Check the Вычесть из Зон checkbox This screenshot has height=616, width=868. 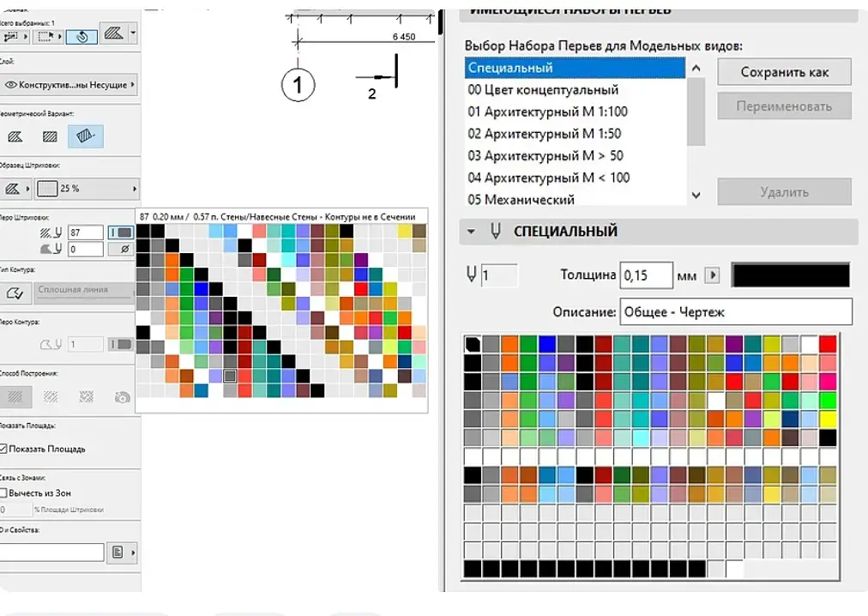point(3,492)
